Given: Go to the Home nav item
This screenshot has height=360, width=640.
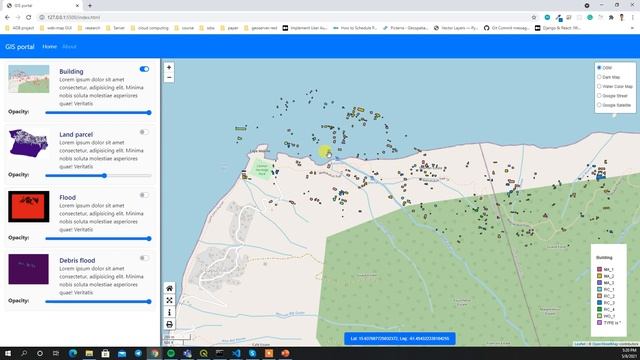Looking at the screenshot, I should coord(49,47).
